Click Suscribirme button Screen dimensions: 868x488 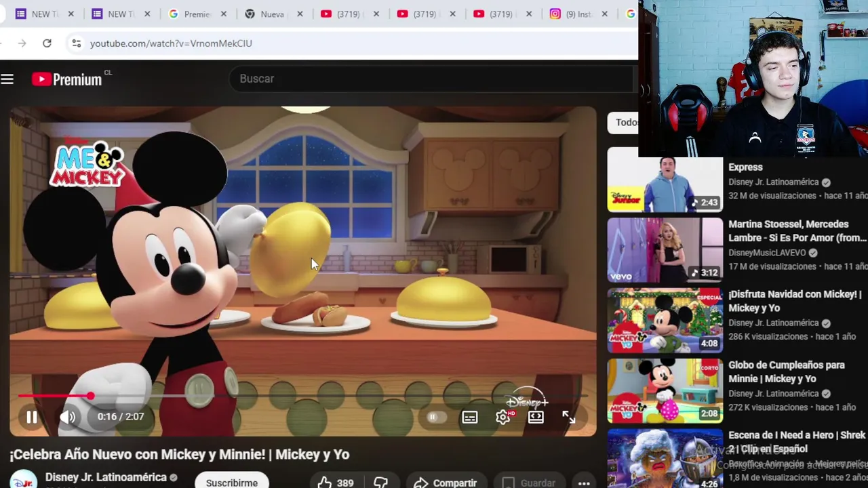pos(232,481)
